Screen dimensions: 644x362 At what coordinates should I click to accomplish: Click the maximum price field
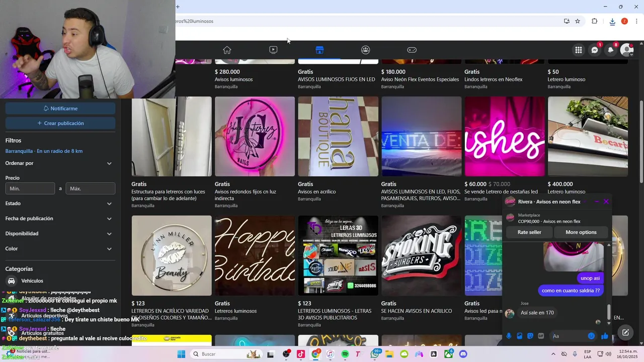tap(91, 189)
